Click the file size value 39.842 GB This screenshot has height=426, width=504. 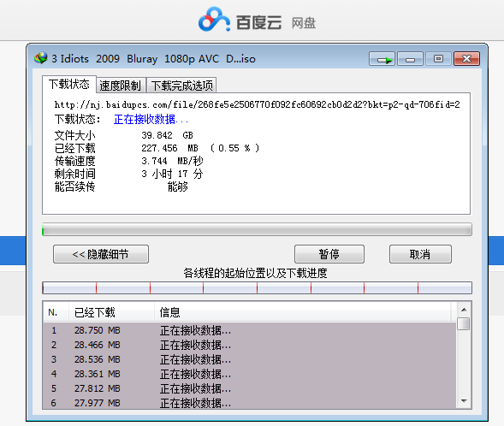[x=167, y=135]
